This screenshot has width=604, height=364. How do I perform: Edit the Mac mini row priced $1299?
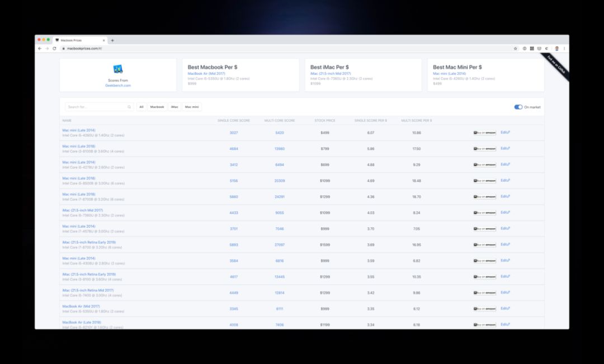pos(505,196)
